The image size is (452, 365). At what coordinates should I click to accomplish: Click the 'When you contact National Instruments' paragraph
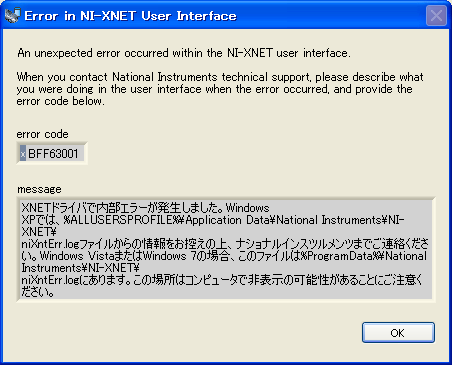[x=220, y=89]
